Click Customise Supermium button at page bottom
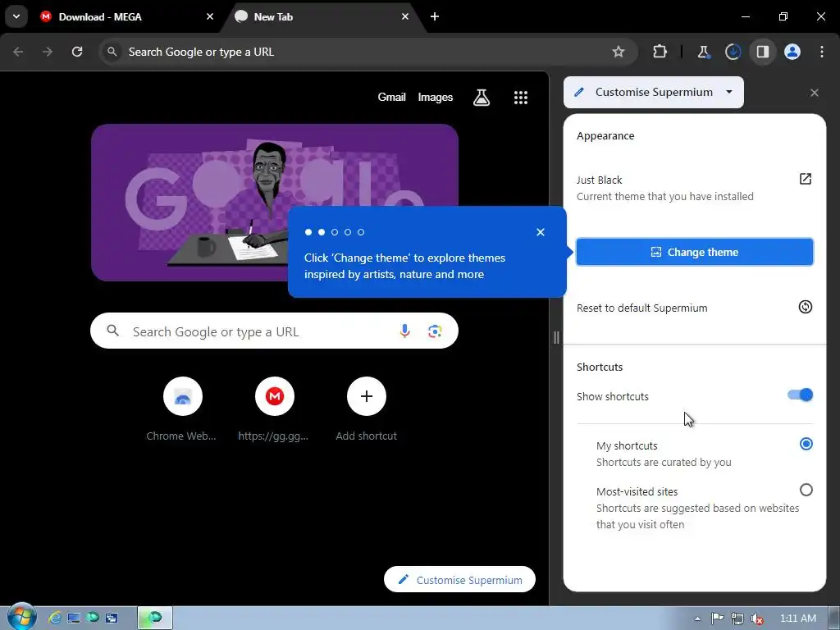840x630 pixels. 459,580
